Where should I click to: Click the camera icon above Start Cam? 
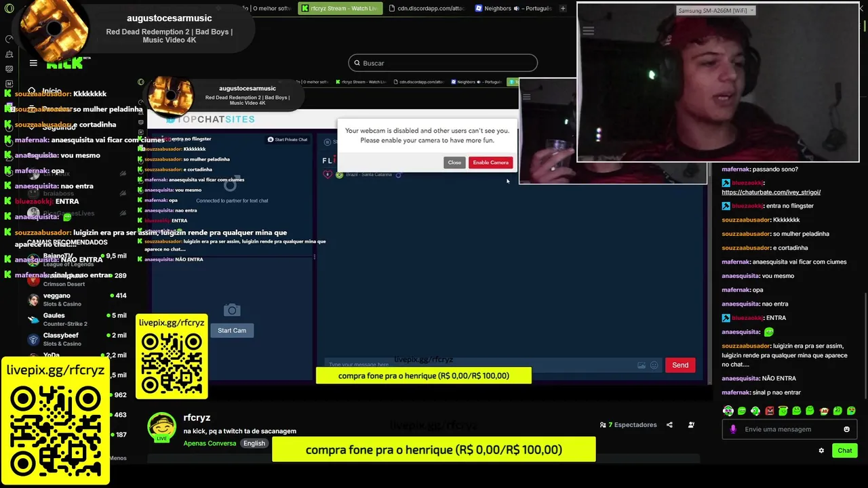click(x=232, y=310)
